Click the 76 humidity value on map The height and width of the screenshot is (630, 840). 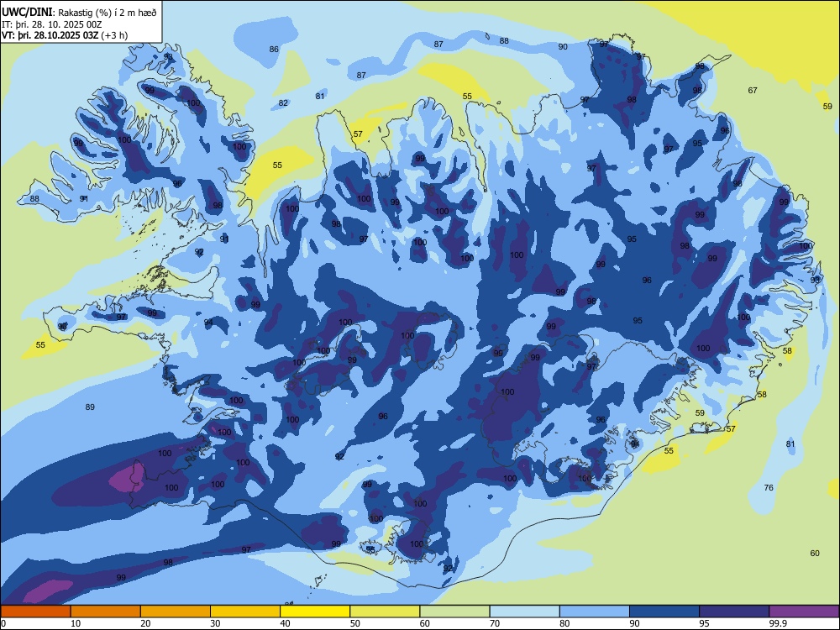[x=769, y=487]
